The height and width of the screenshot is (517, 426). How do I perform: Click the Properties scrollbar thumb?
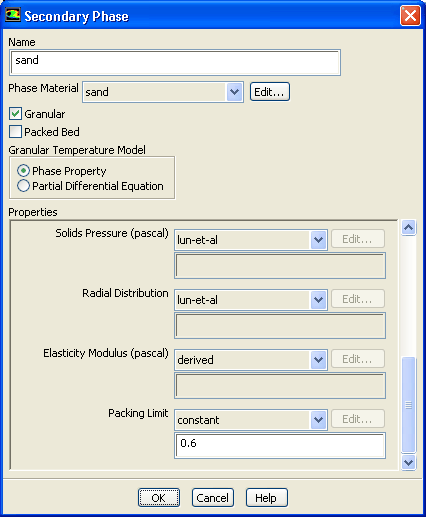tap(408, 405)
